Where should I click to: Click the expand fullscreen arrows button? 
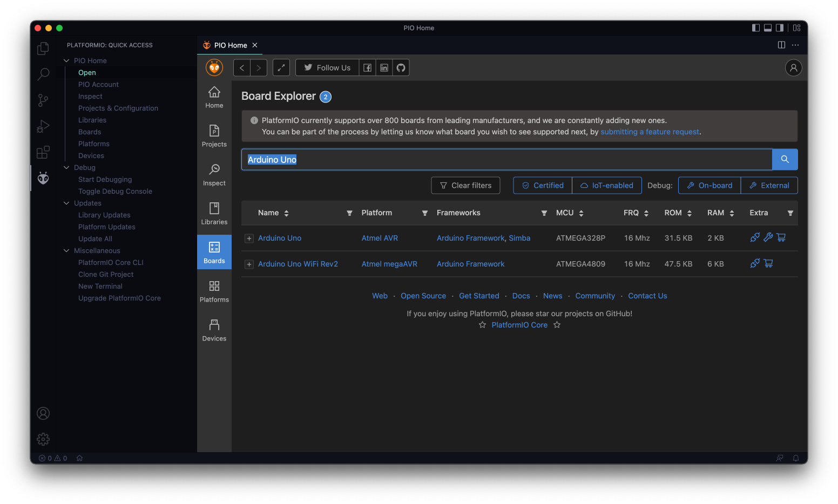click(x=281, y=67)
